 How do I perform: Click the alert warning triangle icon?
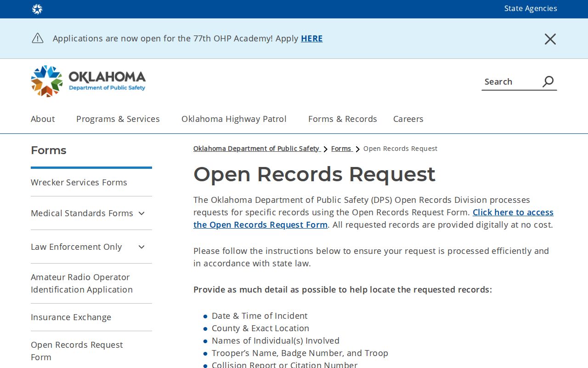pyautogui.click(x=38, y=38)
